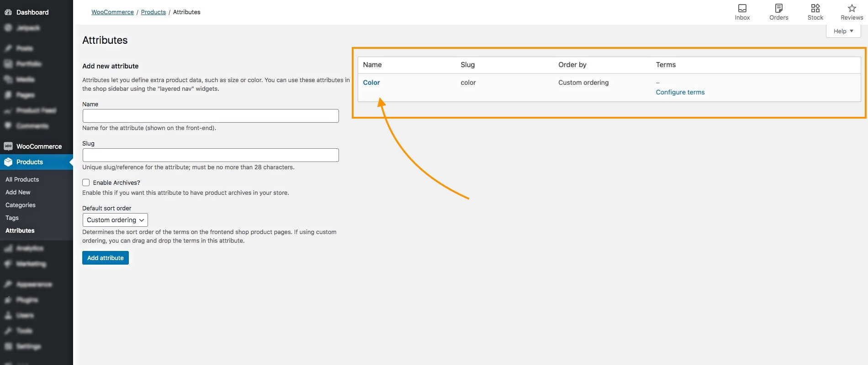Go to Categories submenu item
The image size is (868, 365).
coord(20,205)
